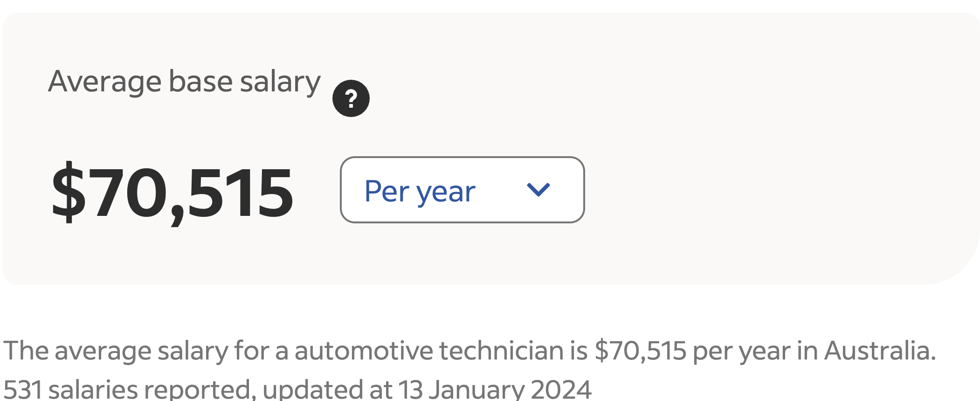This screenshot has height=401, width=980.
Task: Click the Average base salary heading
Action: point(184,82)
